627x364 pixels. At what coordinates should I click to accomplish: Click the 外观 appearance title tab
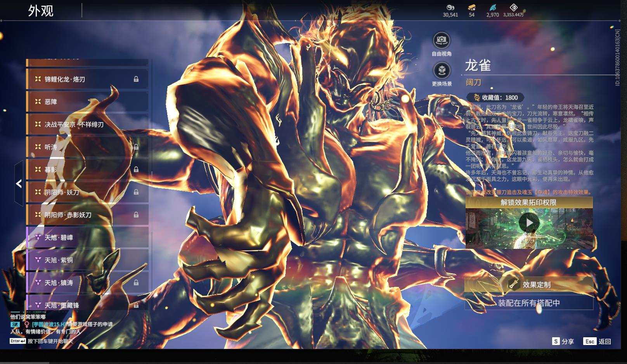(41, 10)
